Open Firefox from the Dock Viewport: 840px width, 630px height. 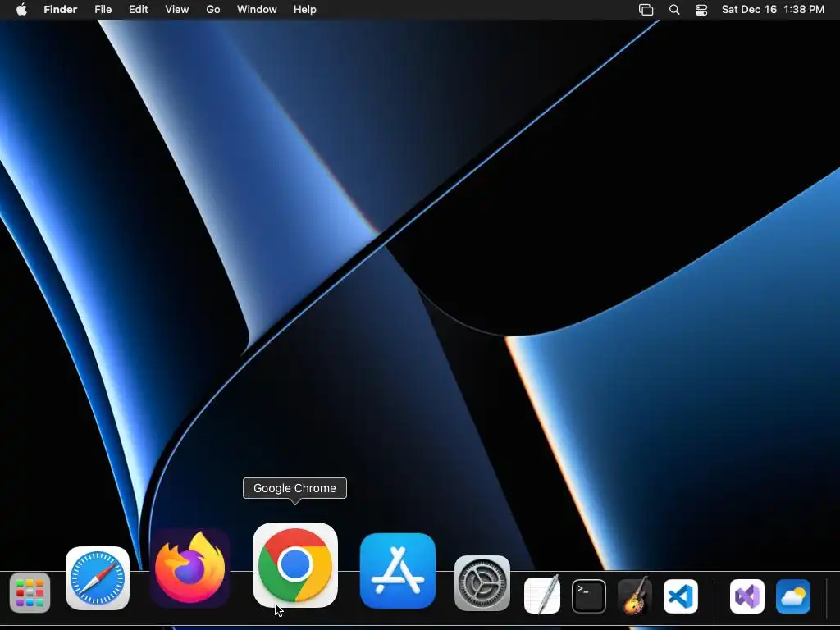tap(190, 569)
